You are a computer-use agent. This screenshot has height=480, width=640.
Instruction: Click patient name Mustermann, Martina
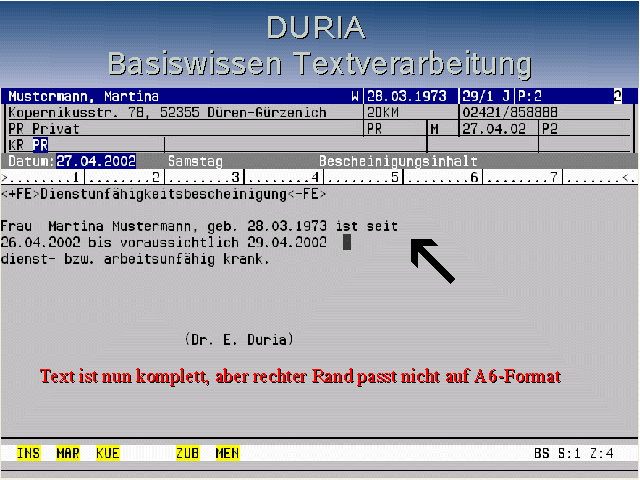point(83,96)
